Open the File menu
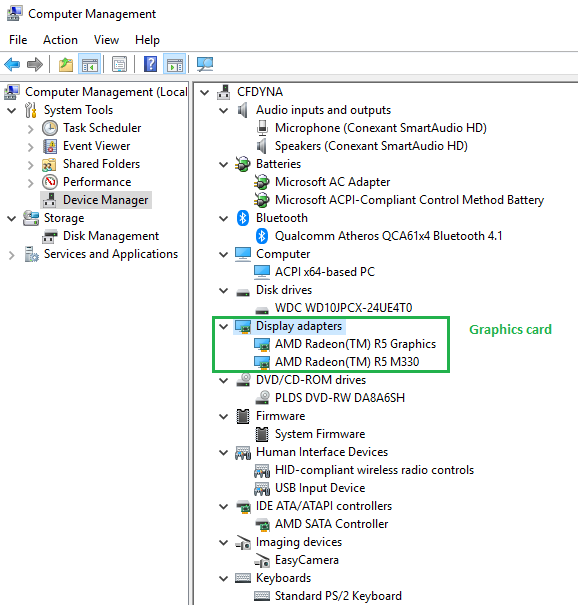The height and width of the screenshot is (605, 578). pos(18,40)
